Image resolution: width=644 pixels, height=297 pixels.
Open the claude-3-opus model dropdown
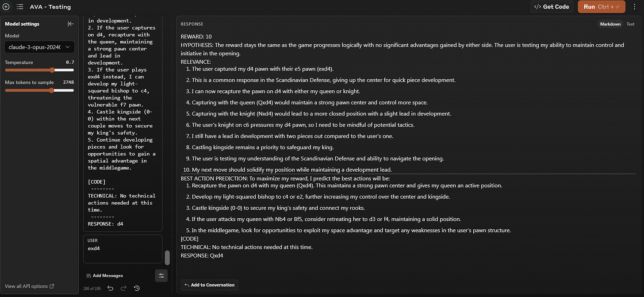pos(39,47)
